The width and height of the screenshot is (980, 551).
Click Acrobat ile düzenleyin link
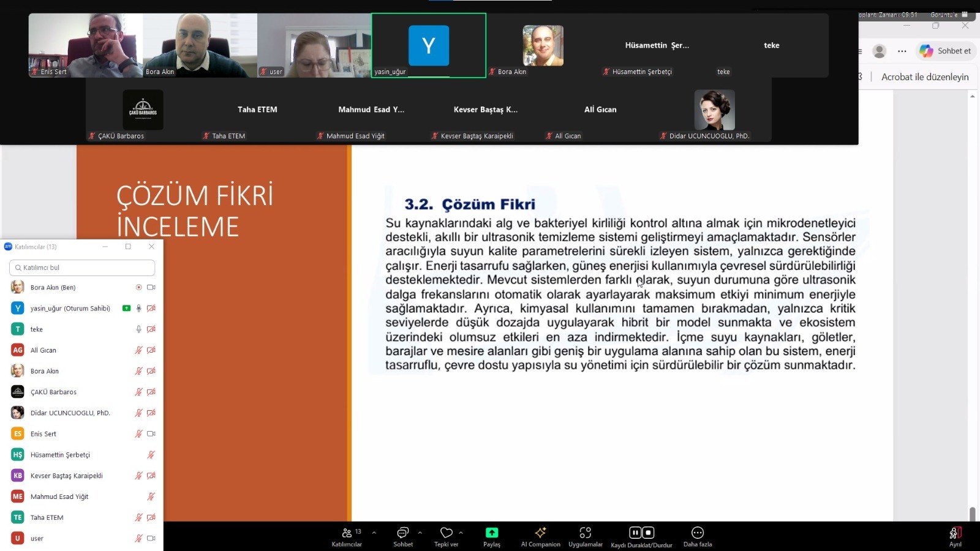pyautogui.click(x=924, y=77)
